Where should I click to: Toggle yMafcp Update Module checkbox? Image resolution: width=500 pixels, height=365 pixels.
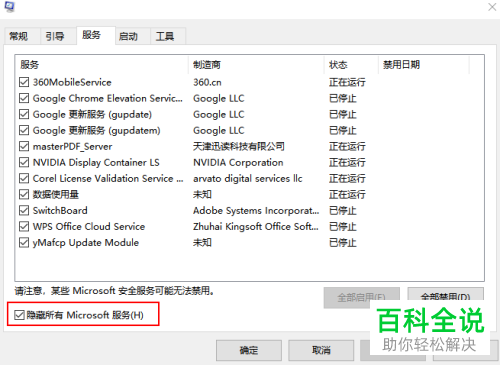pos(24,242)
